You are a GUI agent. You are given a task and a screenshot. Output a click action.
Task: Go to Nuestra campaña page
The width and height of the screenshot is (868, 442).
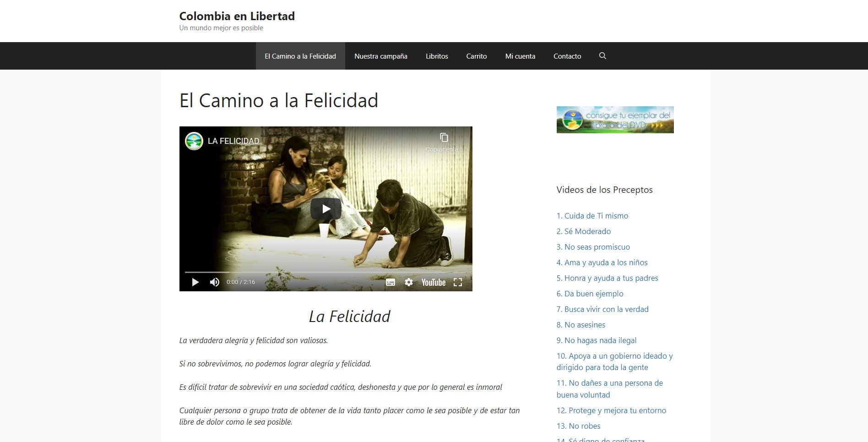pyautogui.click(x=381, y=56)
